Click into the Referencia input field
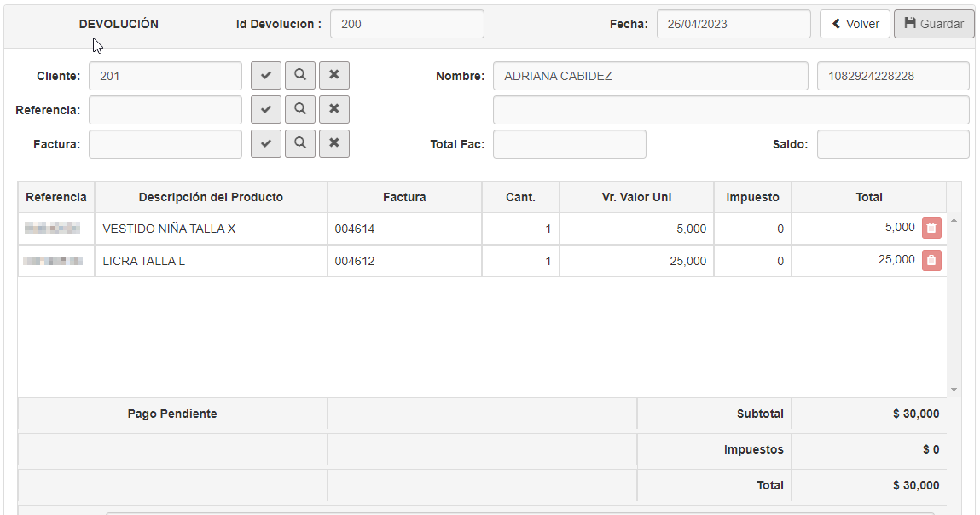Viewport: 980px width, 515px height. pos(165,110)
